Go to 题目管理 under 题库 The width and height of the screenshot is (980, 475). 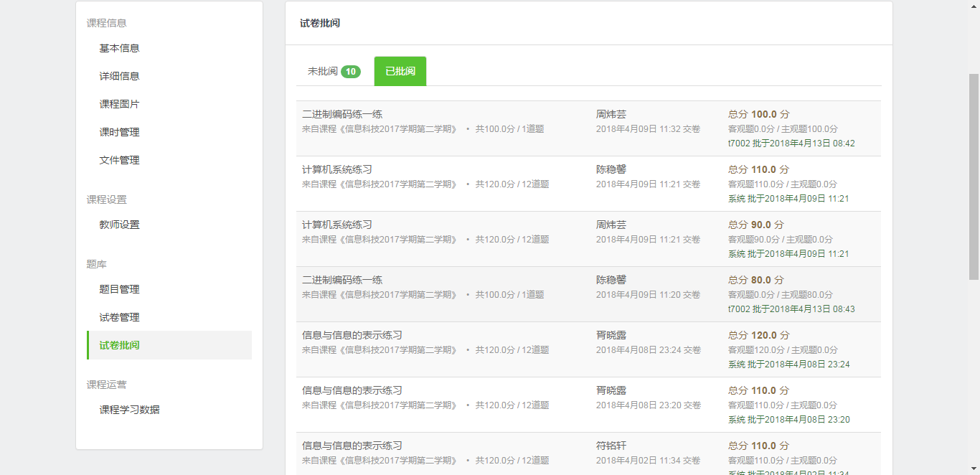pos(119,289)
